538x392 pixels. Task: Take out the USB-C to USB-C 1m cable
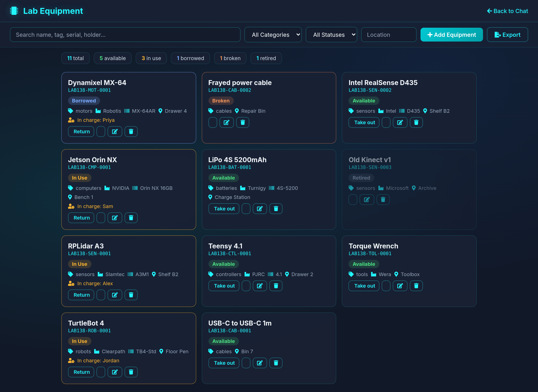click(224, 363)
